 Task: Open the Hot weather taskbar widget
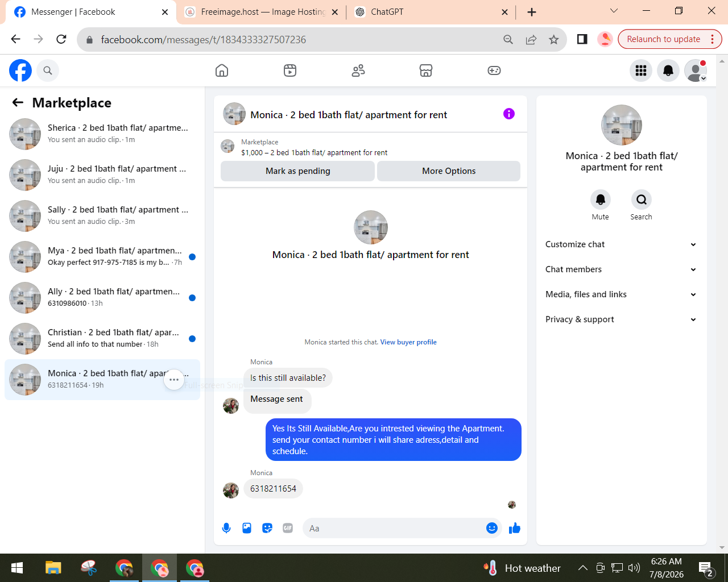[522, 568]
